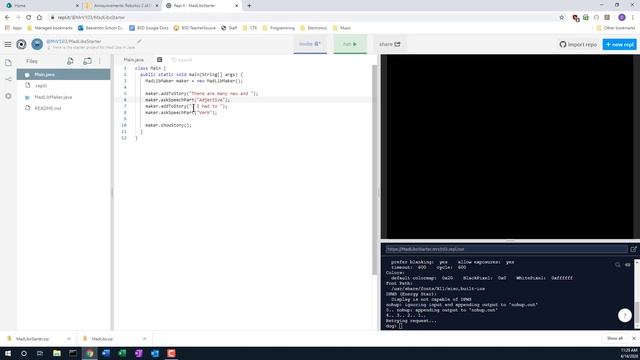Open a new browser tab
This screenshot has width=640, height=360.
point(249,6)
